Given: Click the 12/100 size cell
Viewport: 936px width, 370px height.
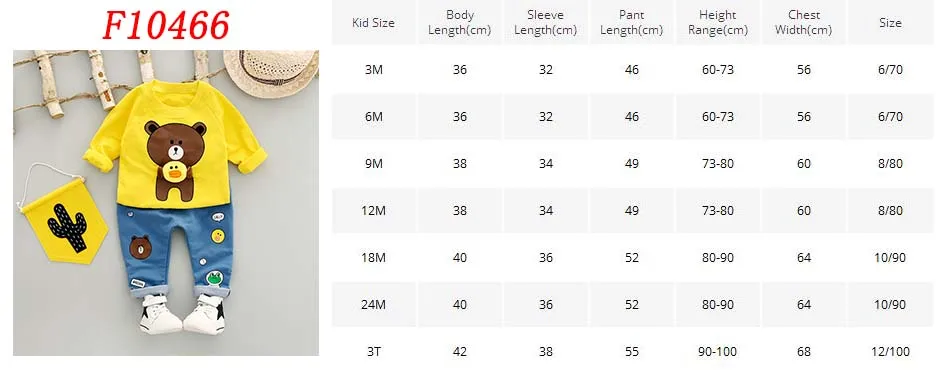Looking at the screenshot, I should click(890, 352).
